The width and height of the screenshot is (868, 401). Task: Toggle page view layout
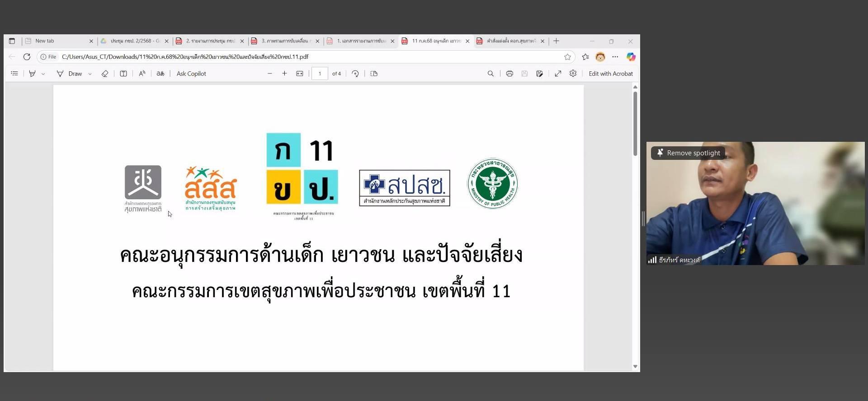tap(374, 74)
